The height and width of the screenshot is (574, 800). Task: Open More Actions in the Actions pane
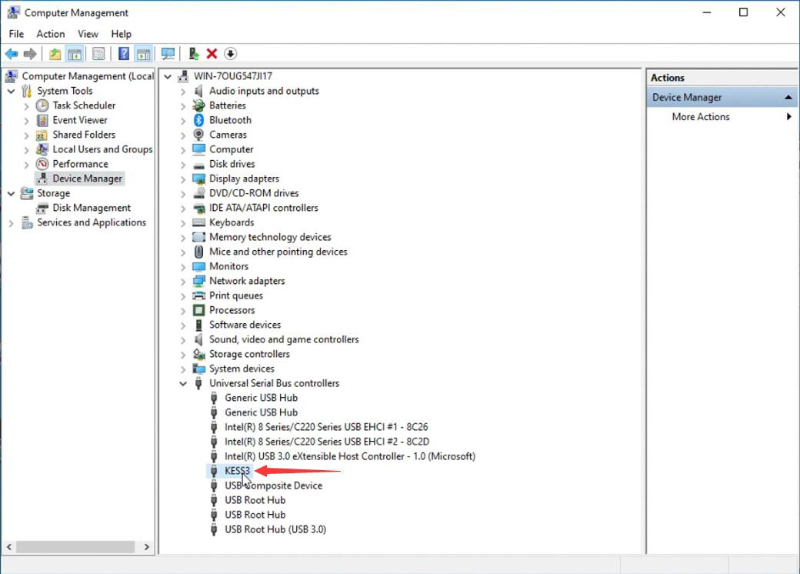click(x=701, y=117)
